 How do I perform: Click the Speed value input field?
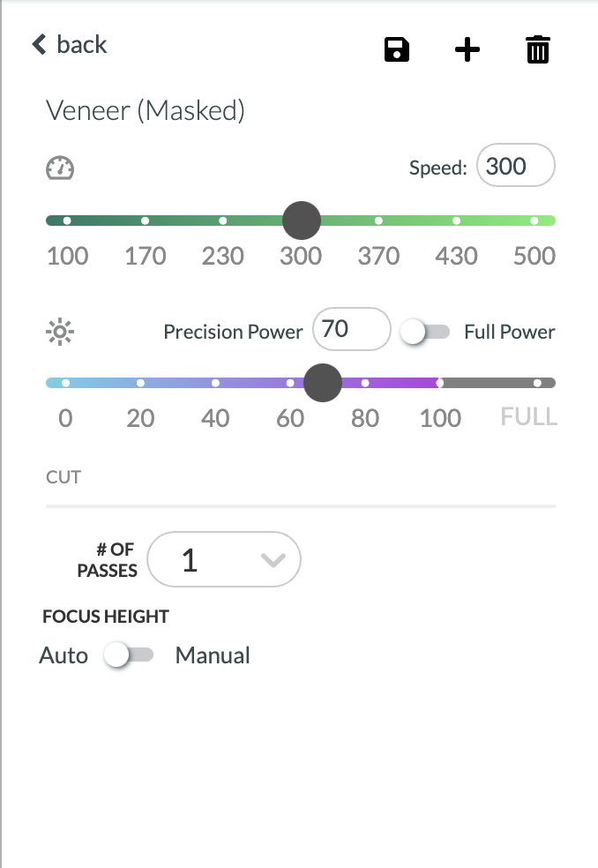pyautogui.click(x=515, y=166)
